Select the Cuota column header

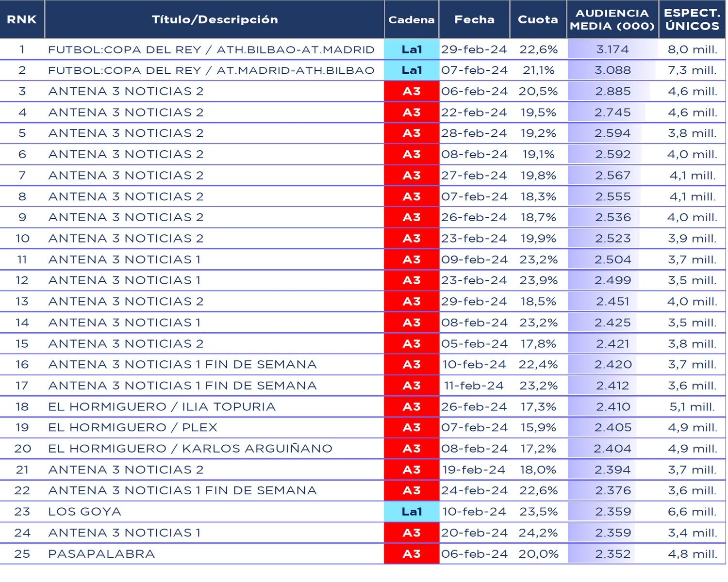click(538, 19)
